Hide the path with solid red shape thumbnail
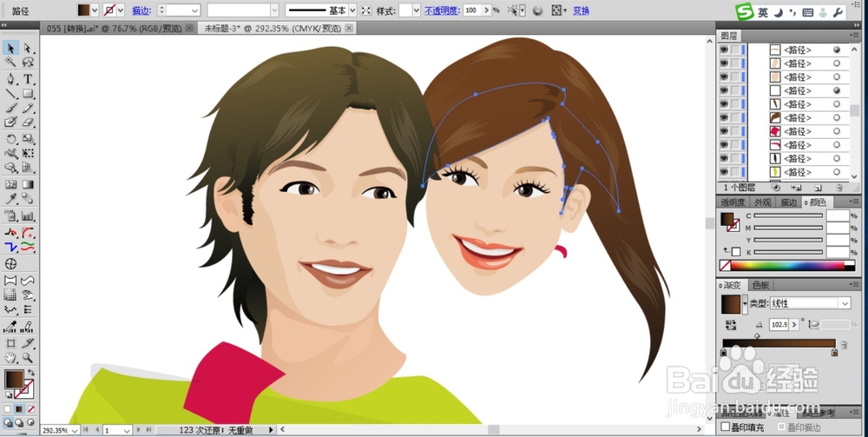Screen dimensions: 868x437 pos(724,131)
